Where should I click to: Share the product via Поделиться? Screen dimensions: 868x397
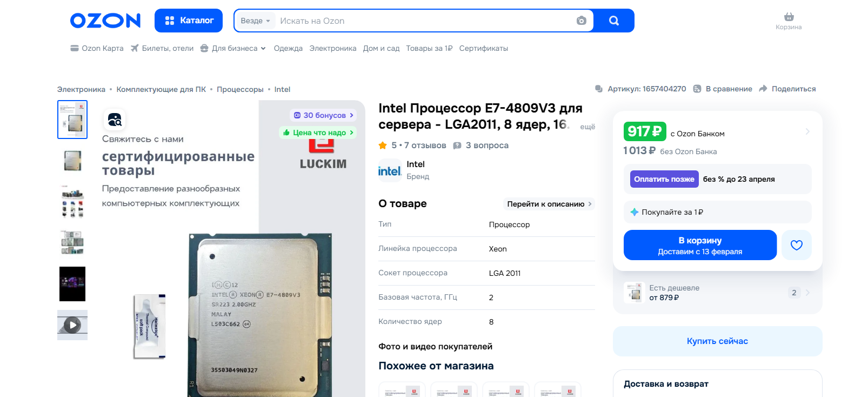[787, 89]
